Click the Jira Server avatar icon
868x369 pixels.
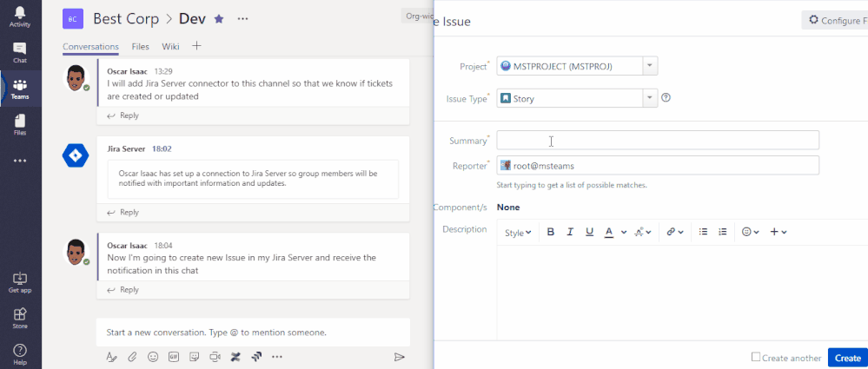pyautogui.click(x=76, y=155)
